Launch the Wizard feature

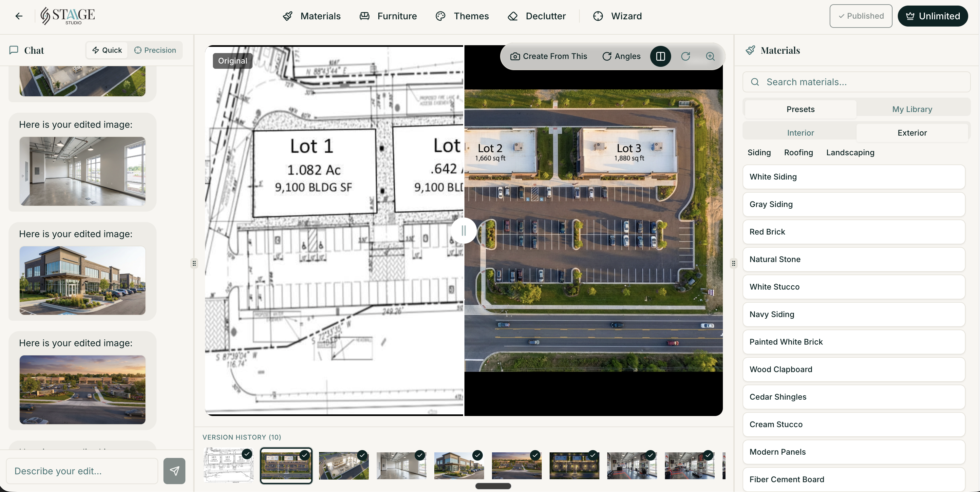(x=617, y=16)
